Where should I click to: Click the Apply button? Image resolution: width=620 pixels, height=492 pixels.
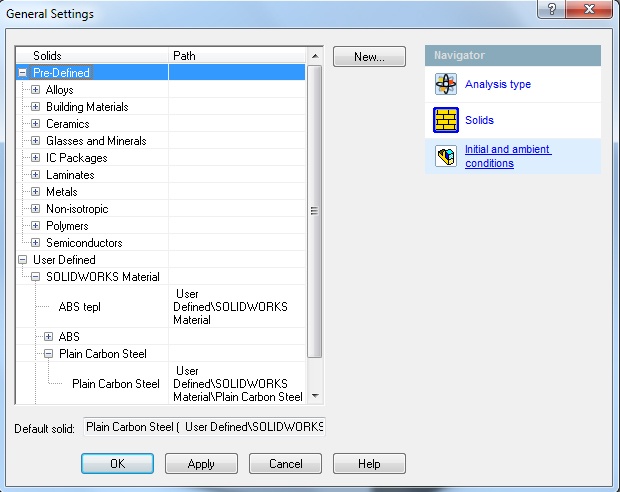click(201, 464)
